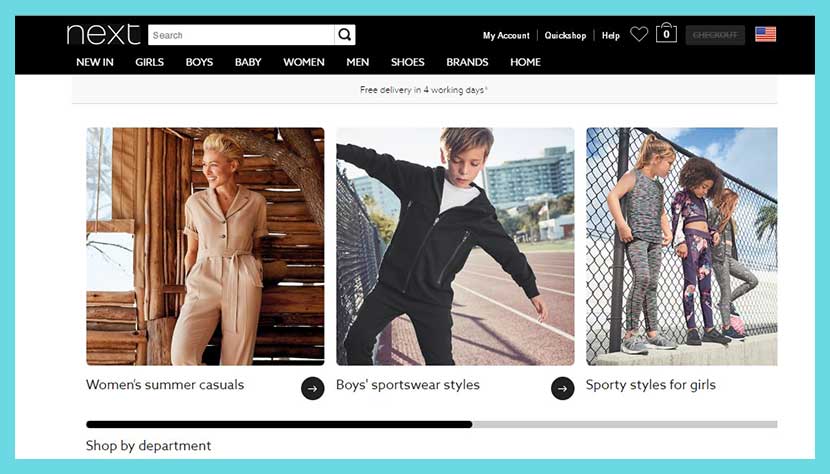The height and width of the screenshot is (474, 830).
Task: Open the sporty girls photo
Action: point(682,246)
